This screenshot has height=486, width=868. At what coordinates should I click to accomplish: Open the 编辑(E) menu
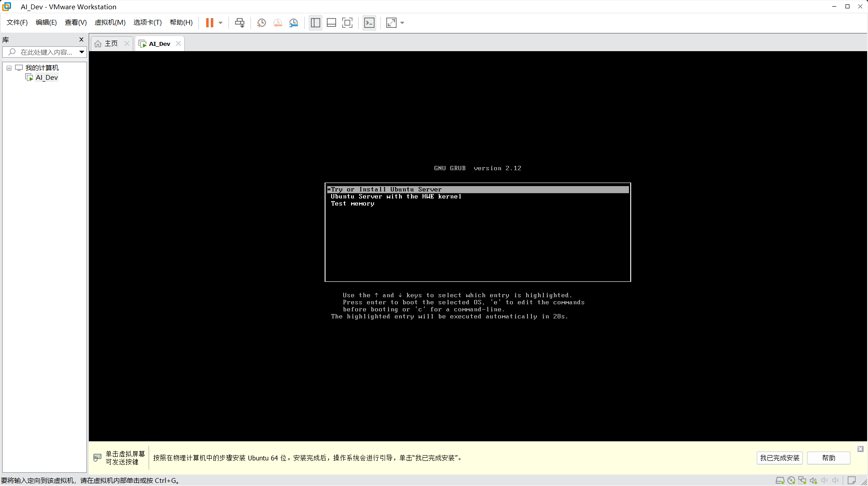pos(46,22)
